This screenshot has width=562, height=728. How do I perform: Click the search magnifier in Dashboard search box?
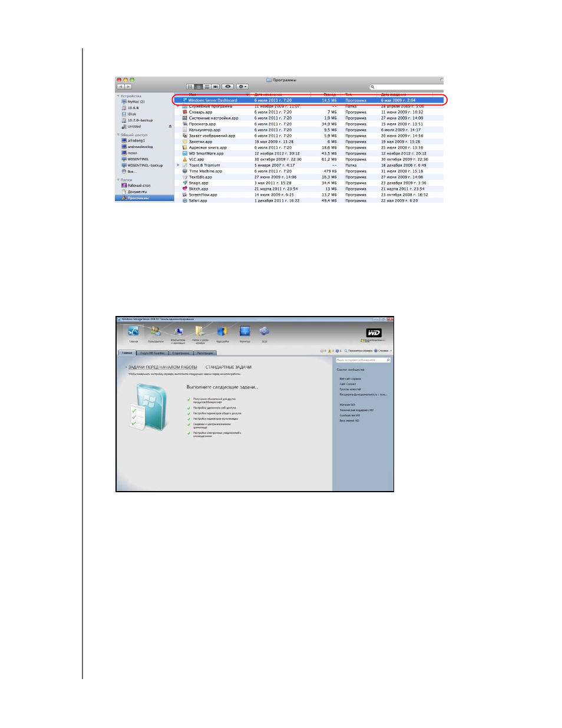(388, 360)
